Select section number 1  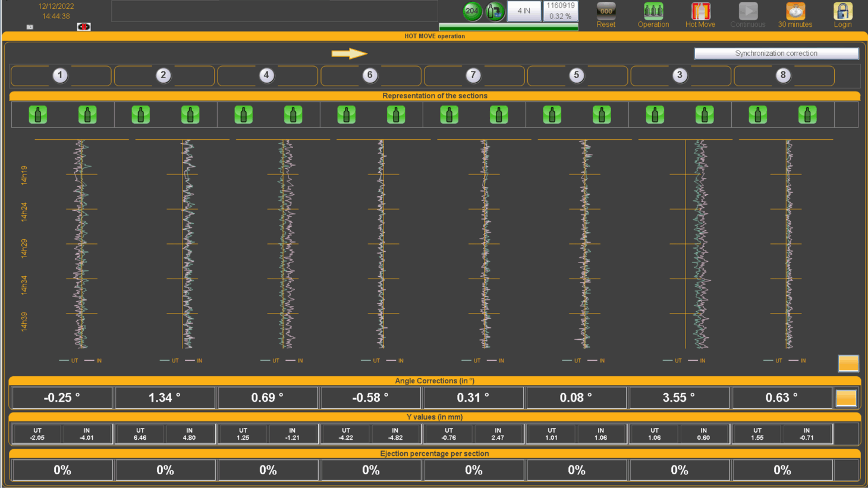coord(60,76)
